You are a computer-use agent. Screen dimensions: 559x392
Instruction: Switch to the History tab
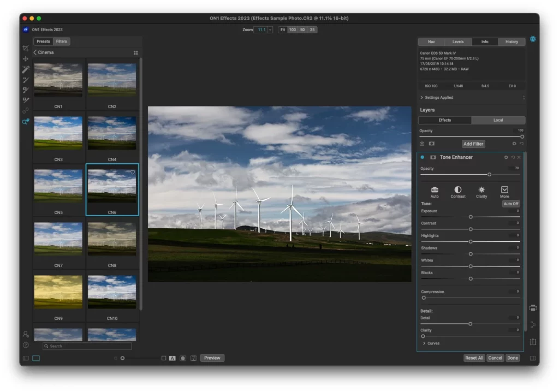512,41
